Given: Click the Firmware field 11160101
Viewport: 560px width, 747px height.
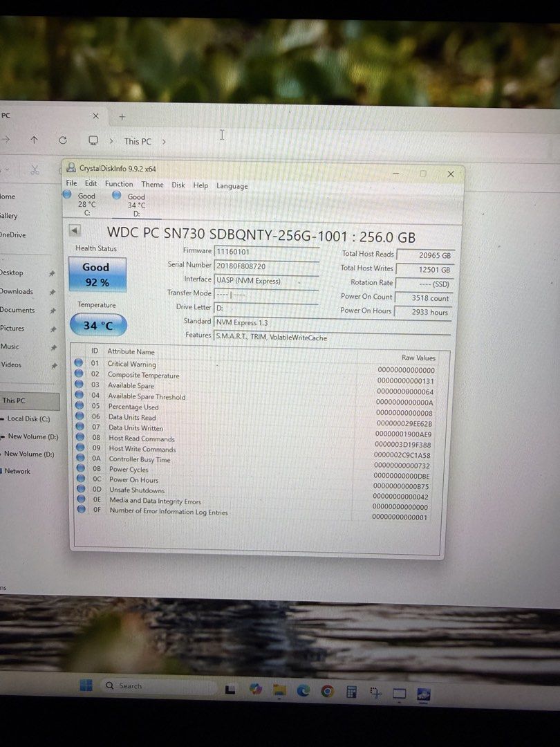Looking at the screenshot, I should click(266, 251).
